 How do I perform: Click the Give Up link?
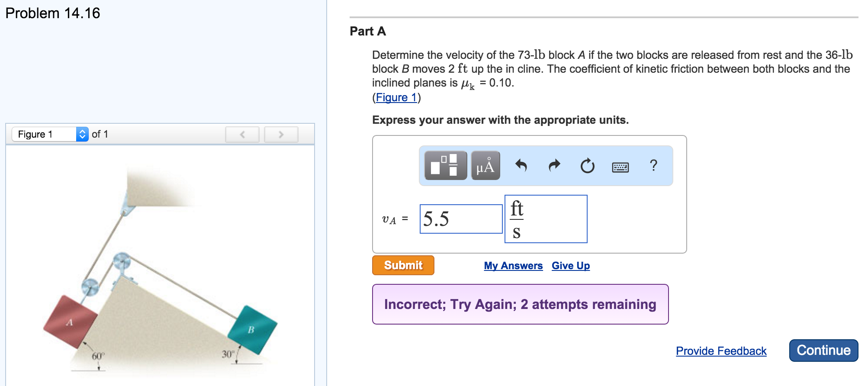[x=570, y=265]
